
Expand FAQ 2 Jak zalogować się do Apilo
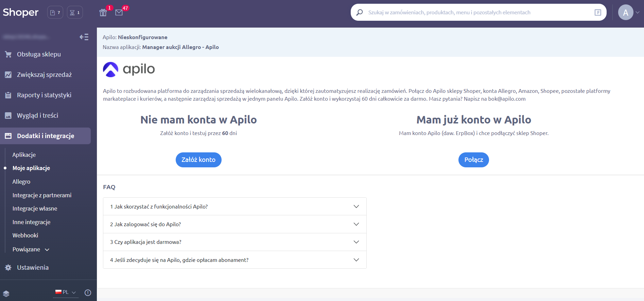click(235, 224)
